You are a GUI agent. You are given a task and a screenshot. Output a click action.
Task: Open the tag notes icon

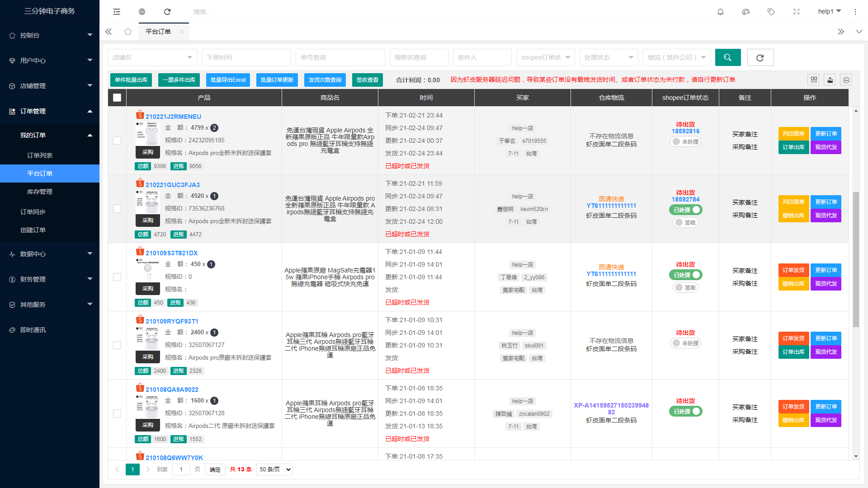click(771, 12)
